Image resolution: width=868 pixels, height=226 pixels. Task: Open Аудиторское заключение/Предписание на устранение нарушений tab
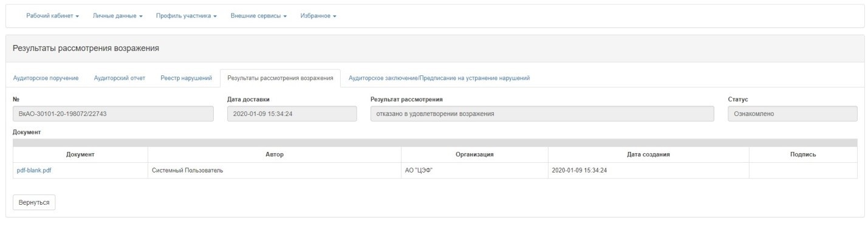(439, 78)
